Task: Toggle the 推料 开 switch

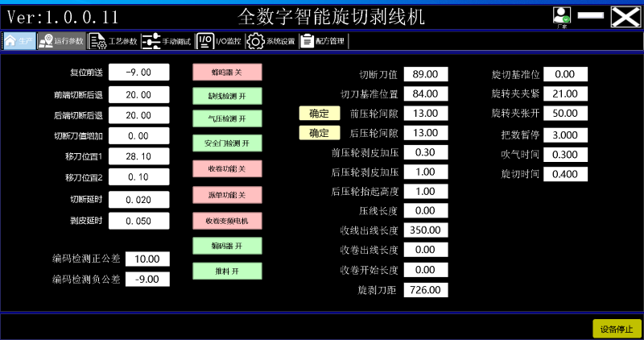Action: (x=227, y=271)
